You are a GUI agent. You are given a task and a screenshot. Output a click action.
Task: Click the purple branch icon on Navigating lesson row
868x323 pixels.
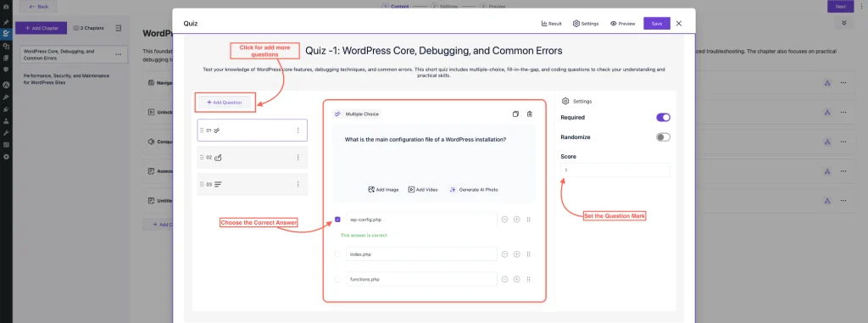click(x=827, y=82)
